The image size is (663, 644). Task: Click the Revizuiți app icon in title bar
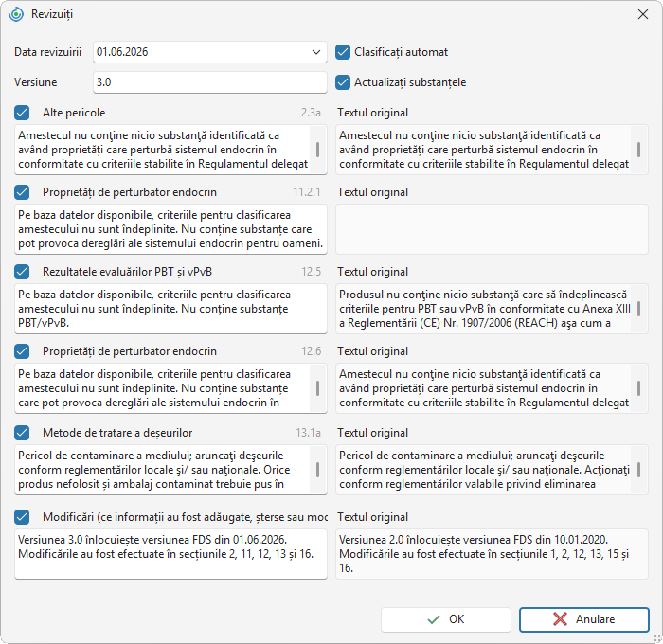16,14
